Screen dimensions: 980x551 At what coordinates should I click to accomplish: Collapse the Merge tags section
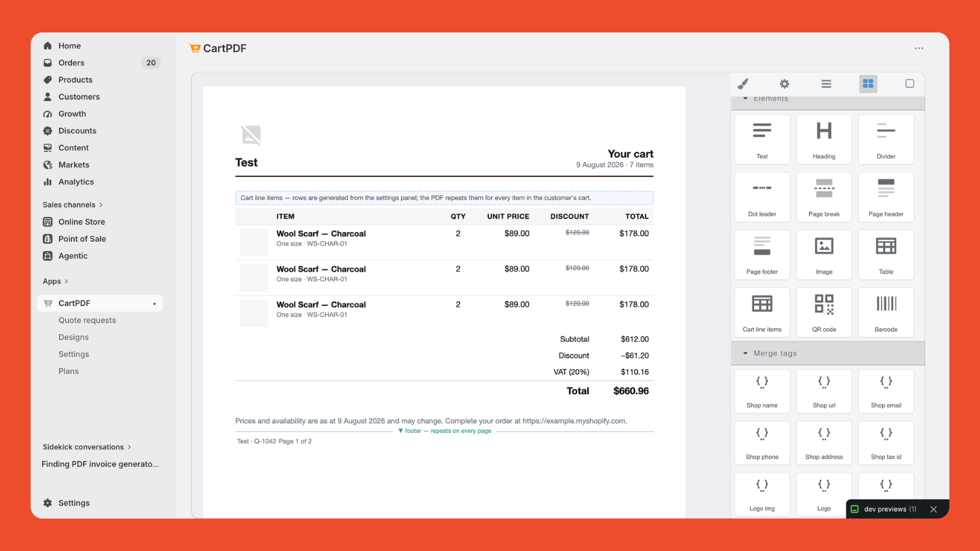pyautogui.click(x=828, y=353)
